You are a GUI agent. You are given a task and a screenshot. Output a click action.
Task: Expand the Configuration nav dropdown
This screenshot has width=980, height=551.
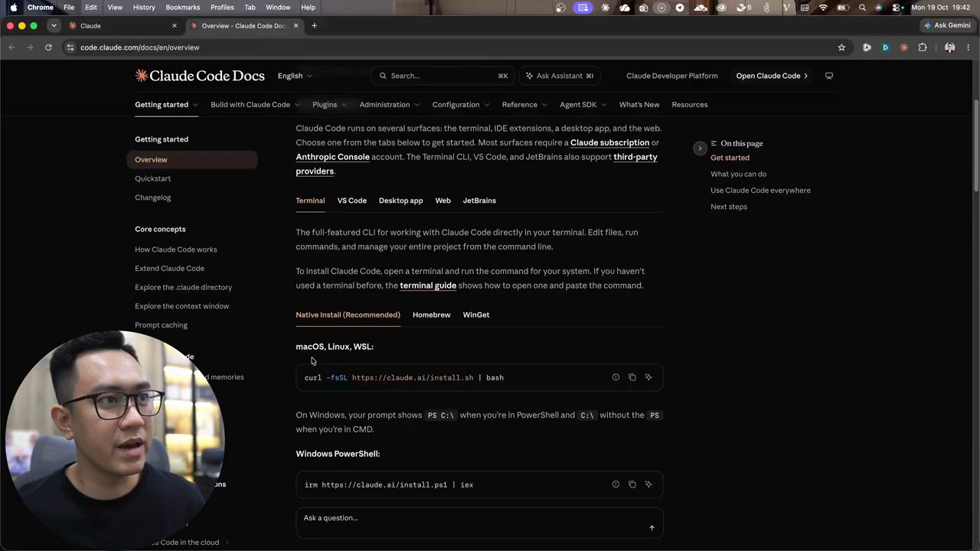pos(460,105)
